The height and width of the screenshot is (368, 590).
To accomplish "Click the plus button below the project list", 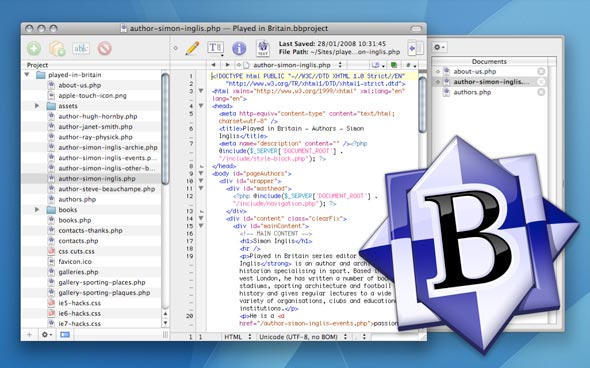I will pyautogui.click(x=29, y=335).
